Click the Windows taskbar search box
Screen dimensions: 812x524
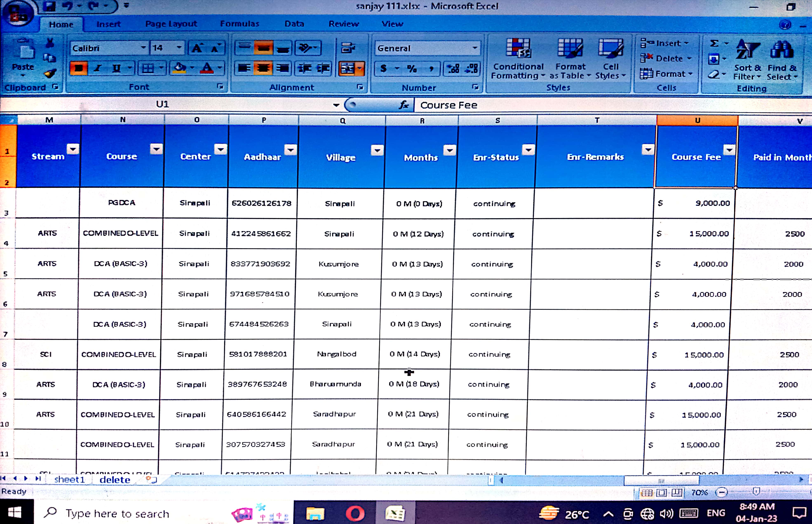[117, 513]
